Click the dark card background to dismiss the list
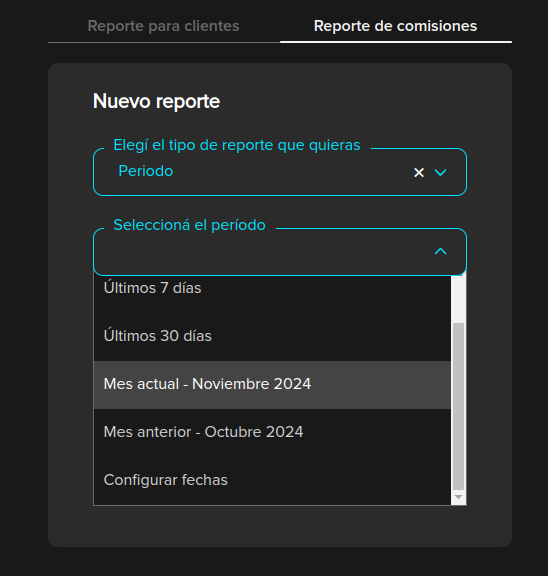548x576 pixels. coord(280,526)
